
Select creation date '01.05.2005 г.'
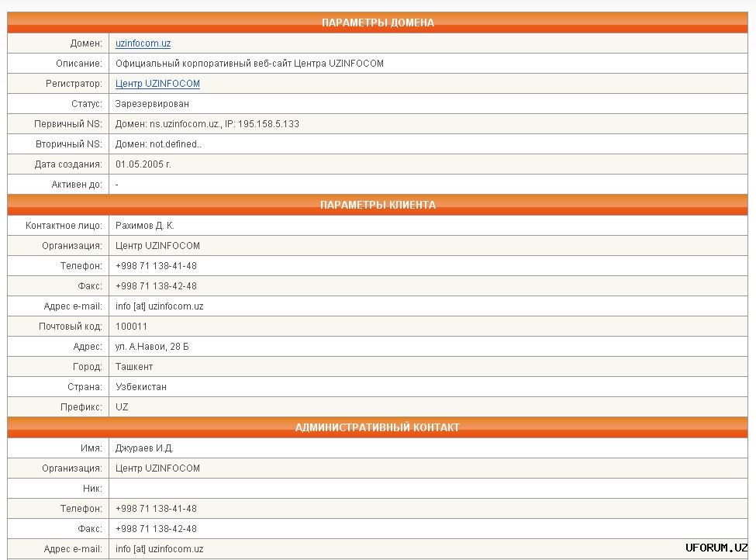pos(143,164)
